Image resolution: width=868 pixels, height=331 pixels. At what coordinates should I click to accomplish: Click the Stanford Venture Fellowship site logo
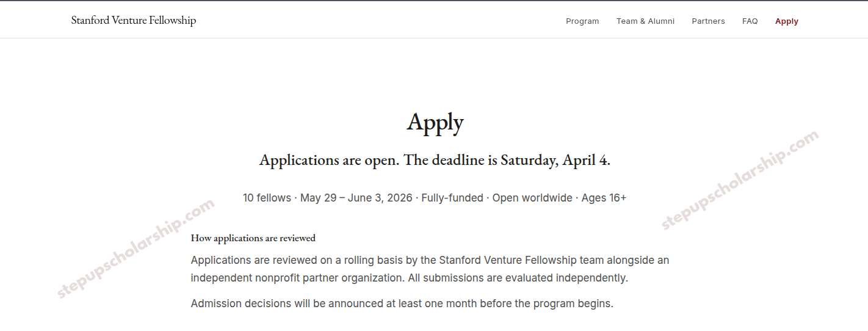pyautogui.click(x=133, y=20)
